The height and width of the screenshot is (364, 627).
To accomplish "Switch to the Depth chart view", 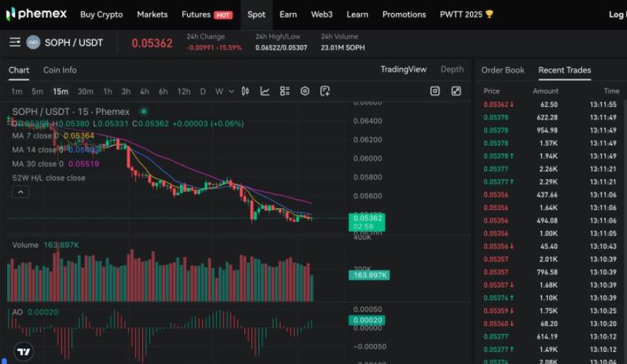I will (452, 69).
